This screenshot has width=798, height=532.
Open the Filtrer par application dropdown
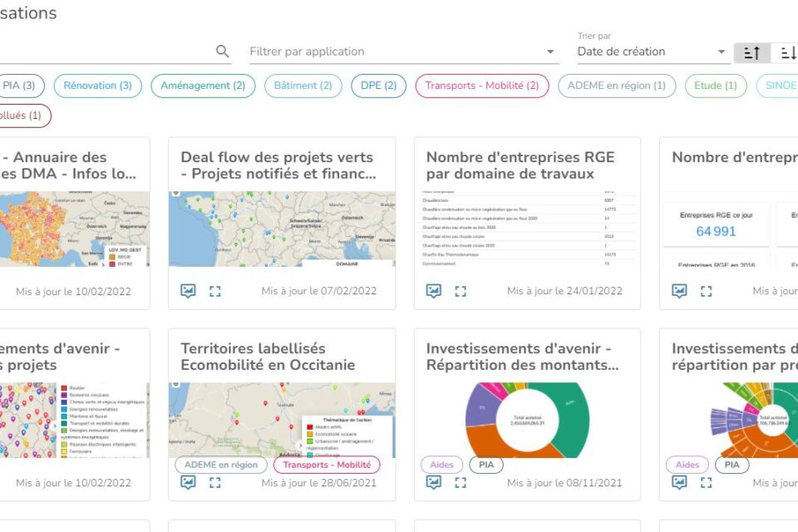click(403, 52)
